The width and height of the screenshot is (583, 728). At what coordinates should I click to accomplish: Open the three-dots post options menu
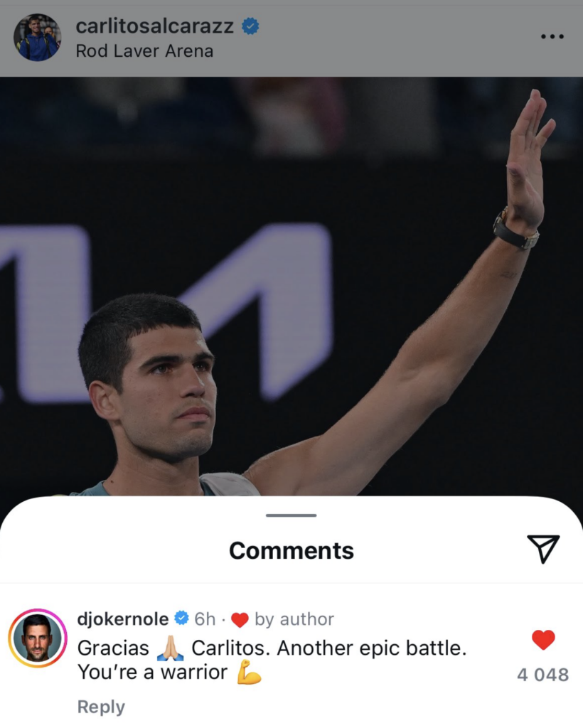click(x=552, y=37)
